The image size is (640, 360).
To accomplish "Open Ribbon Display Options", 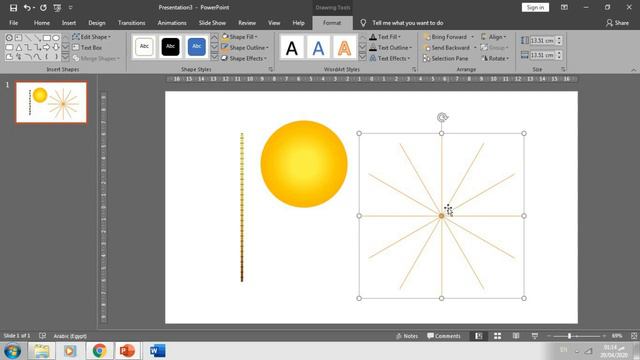I will [x=564, y=7].
